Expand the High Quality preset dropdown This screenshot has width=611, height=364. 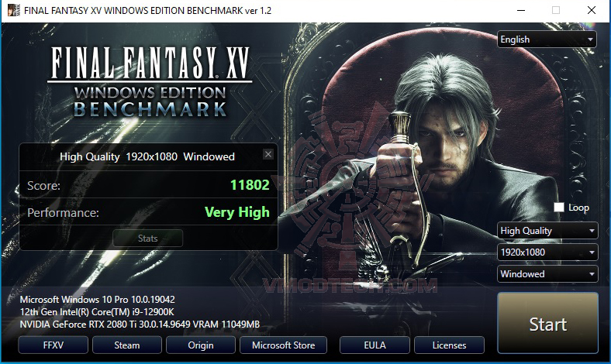click(x=547, y=231)
